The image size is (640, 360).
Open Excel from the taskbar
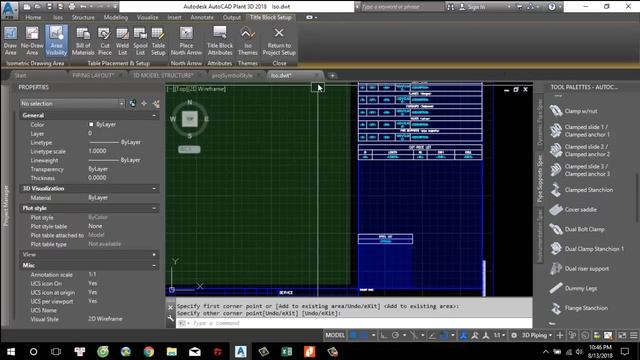point(287,351)
